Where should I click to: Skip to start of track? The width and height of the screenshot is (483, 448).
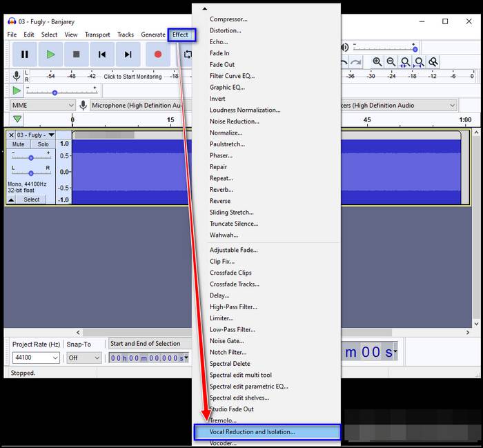coord(102,55)
